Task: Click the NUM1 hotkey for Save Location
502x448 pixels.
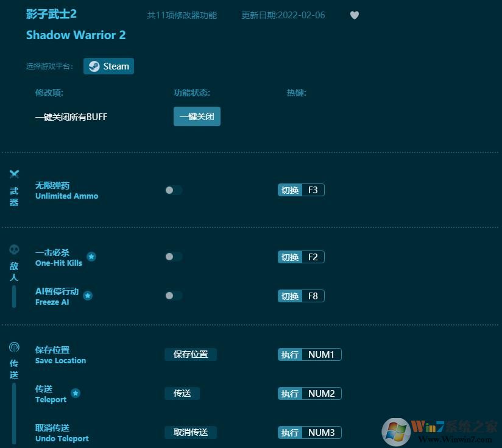Action: tap(322, 354)
